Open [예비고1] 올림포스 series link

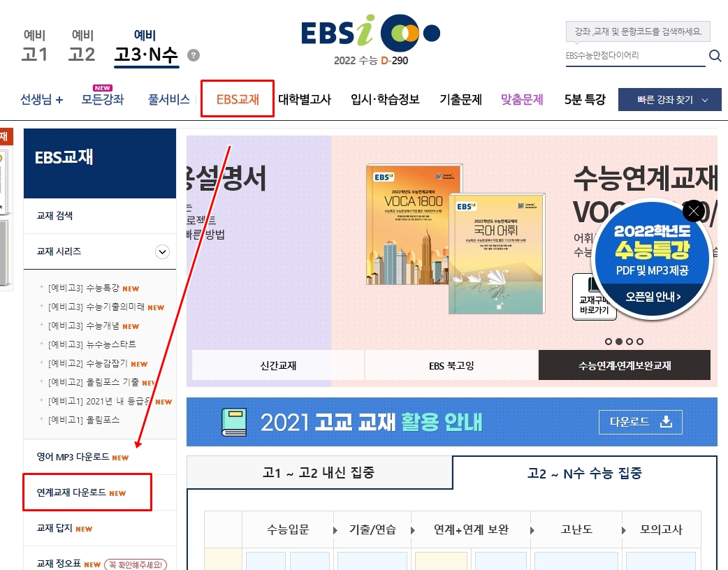[84, 420]
